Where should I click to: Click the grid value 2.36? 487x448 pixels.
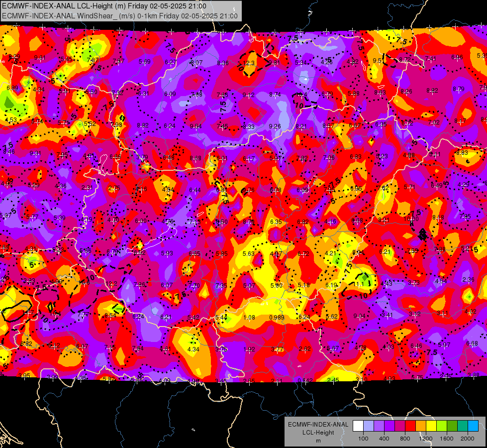[469, 279]
